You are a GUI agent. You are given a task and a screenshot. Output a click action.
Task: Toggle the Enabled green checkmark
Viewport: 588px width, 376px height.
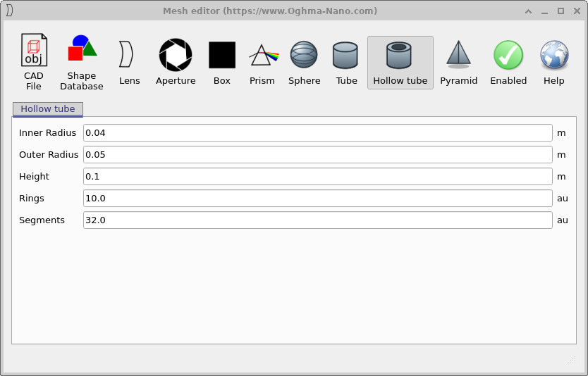(508, 62)
